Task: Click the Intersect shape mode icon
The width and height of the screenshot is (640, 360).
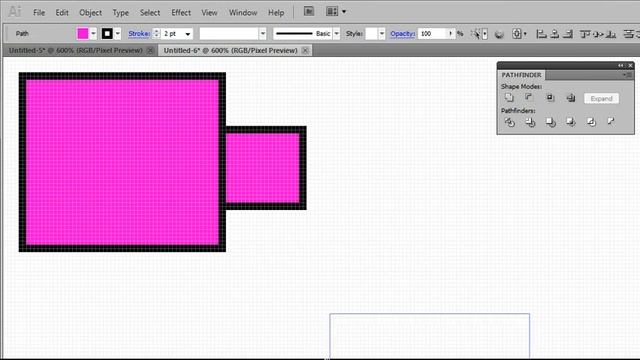Action: (550, 98)
